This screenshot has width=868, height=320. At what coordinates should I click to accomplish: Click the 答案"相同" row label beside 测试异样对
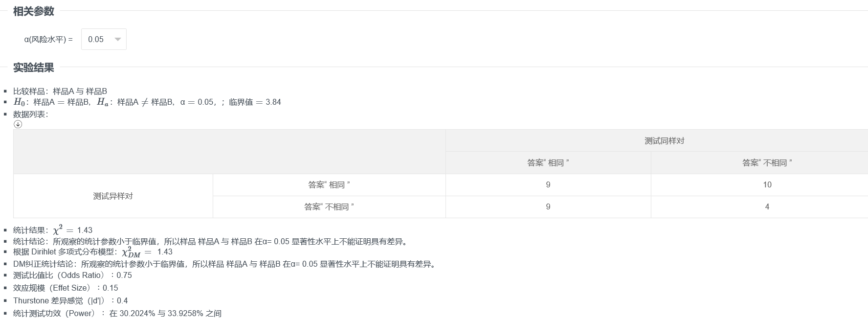point(329,185)
